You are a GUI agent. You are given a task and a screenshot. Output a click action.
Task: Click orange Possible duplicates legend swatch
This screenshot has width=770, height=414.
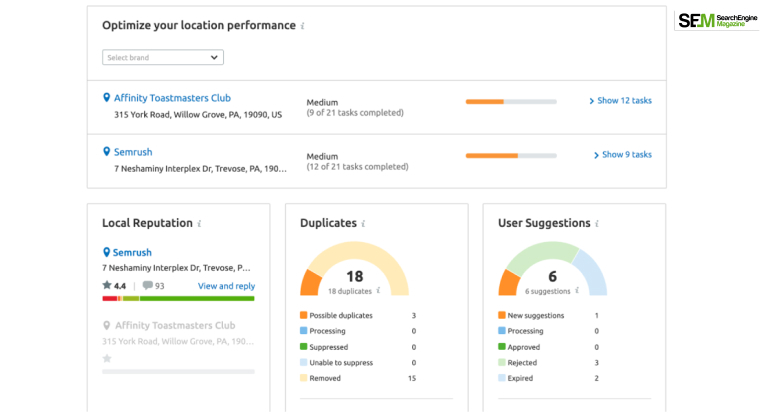[x=303, y=315]
